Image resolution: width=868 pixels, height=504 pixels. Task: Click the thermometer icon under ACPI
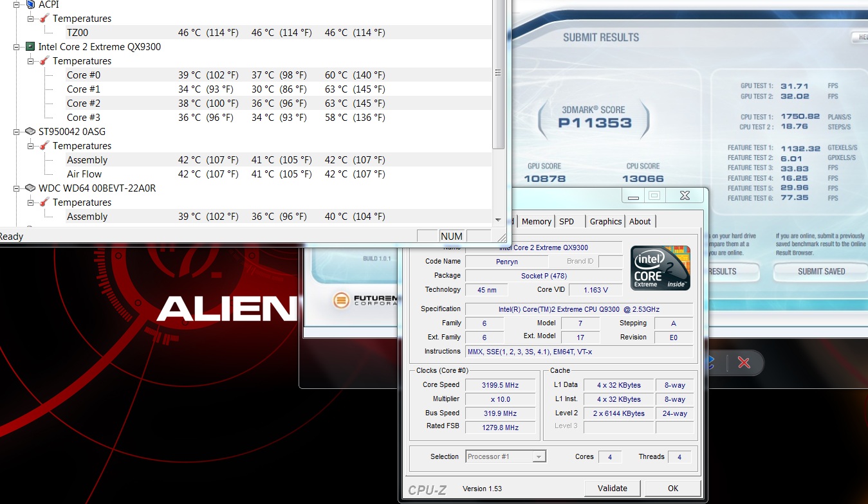tap(44, 19)
